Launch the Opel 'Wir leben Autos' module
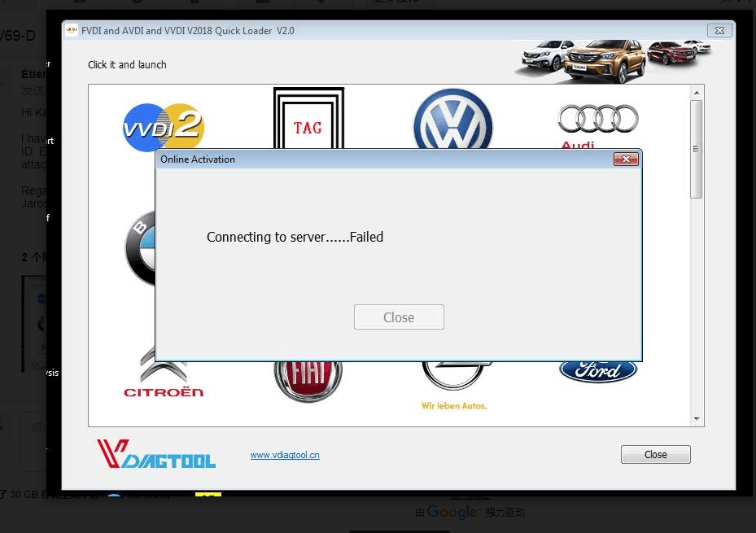Image resolution: width=756 pixels, height=533 pixels. click(454, 386)
